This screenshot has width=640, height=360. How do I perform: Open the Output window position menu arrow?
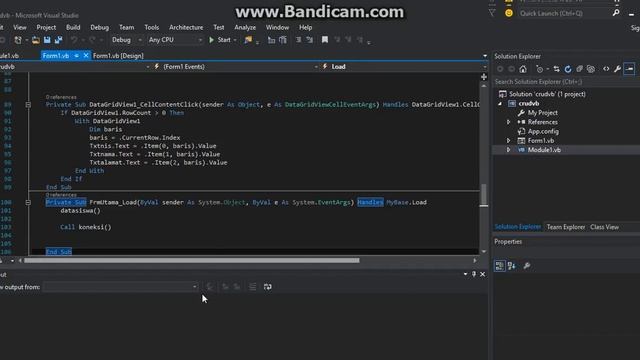coord(465,274)
